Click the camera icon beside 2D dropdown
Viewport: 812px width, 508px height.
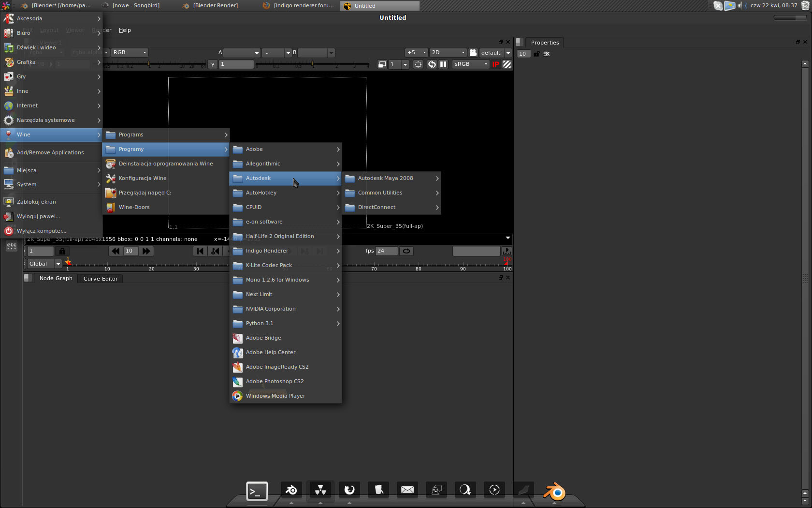(x=473, y=53)
